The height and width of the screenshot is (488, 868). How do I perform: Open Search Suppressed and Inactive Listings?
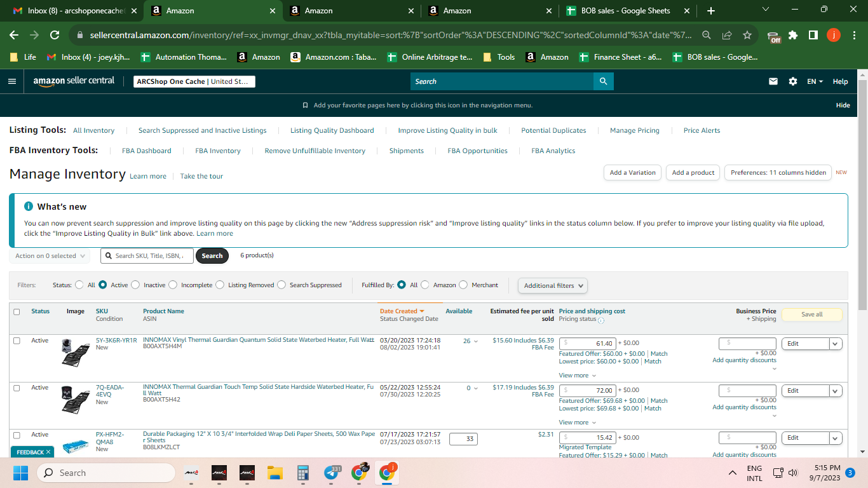click(x=203, y=130)
